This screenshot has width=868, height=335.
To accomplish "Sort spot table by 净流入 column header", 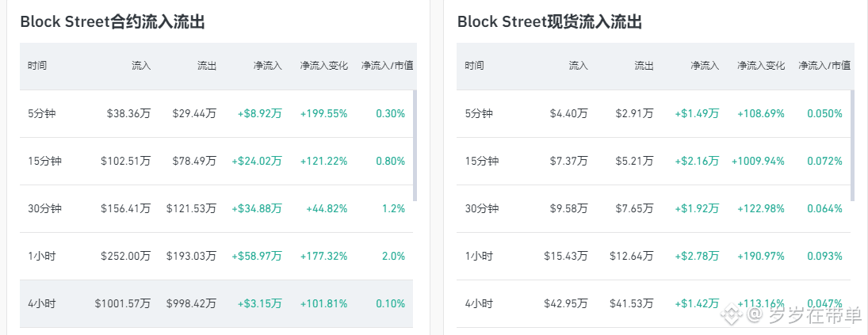I will pyautogui.click(x=705, y=66).
